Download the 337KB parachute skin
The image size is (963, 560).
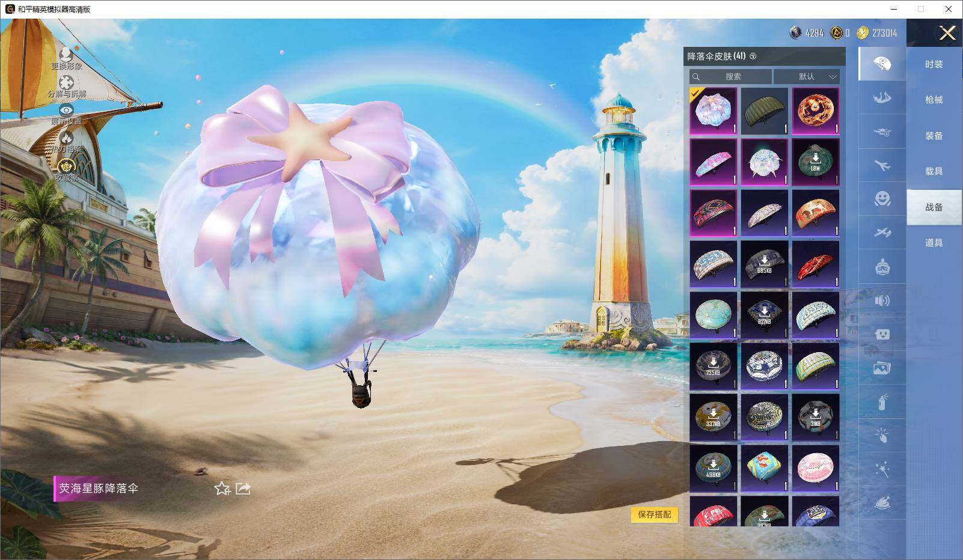714,418
